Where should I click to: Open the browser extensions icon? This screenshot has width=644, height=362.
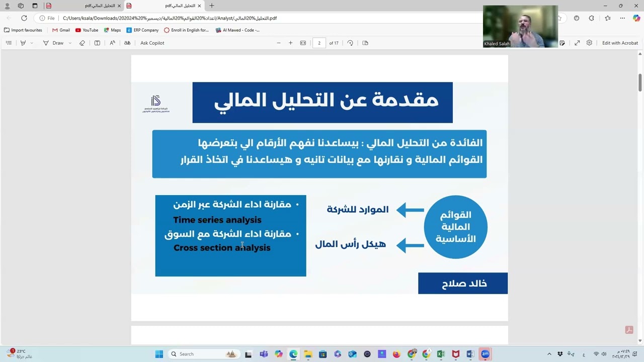click(592, 18)
